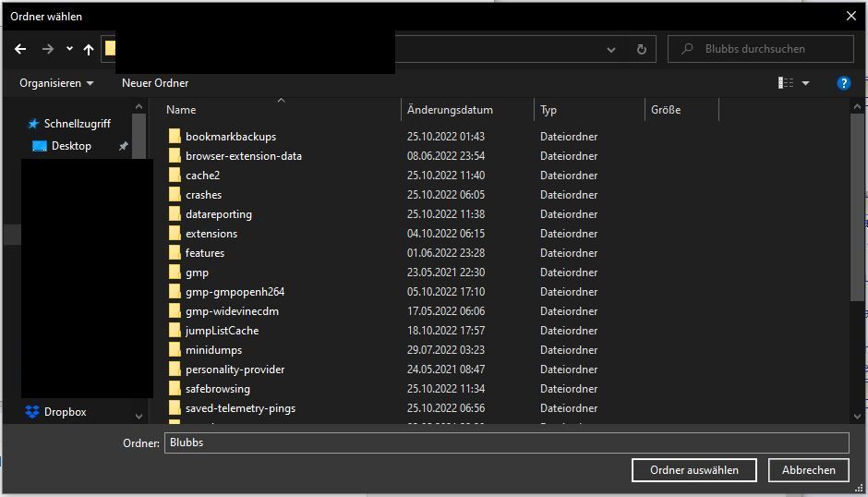Click file list scrollbar up arrow
This screenshot has width=868, height=497.
858,106
